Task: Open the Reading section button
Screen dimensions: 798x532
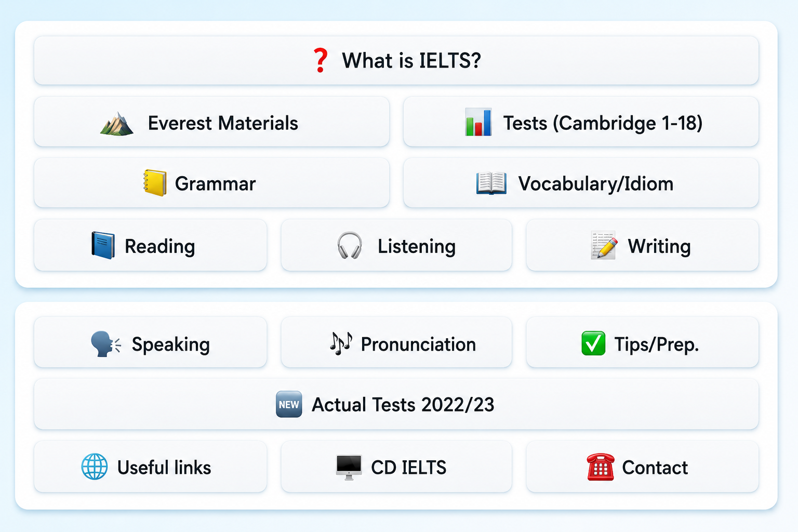Action: (x=151, y=245)
